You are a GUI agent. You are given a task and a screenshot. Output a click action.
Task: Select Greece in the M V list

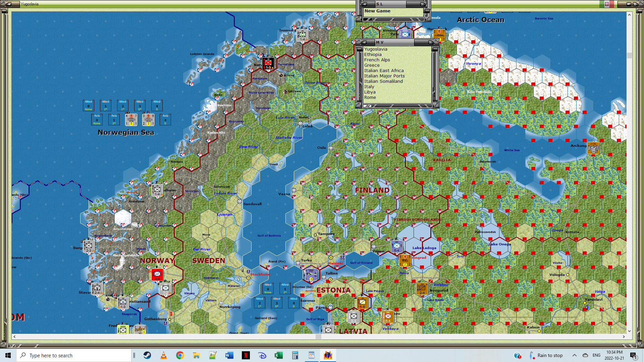point(372,65)
